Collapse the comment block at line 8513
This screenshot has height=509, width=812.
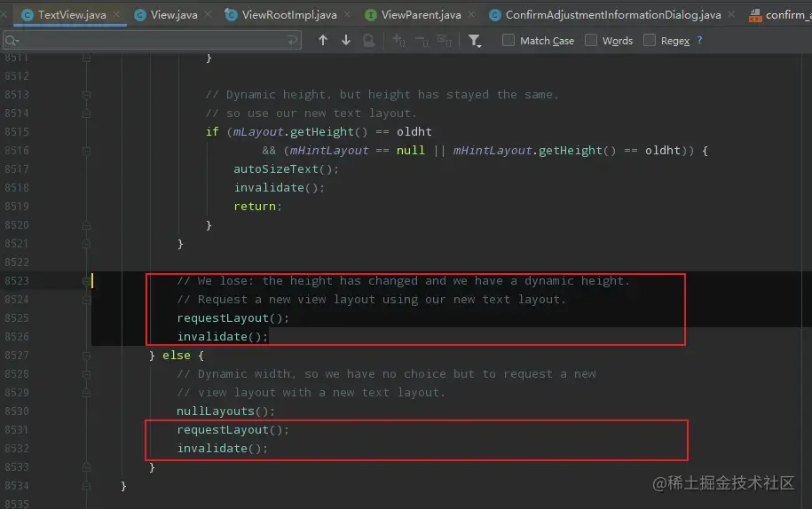coord(86,95)
